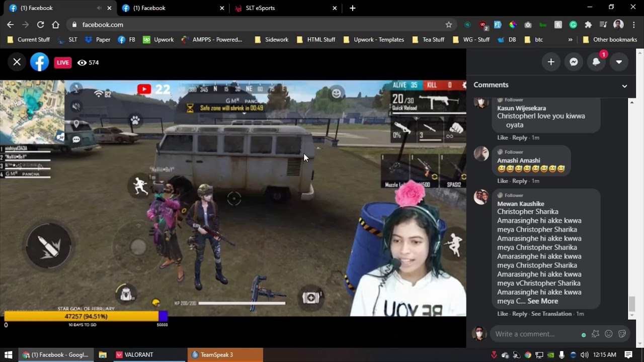Click the Write a comment field

[535, 334]
